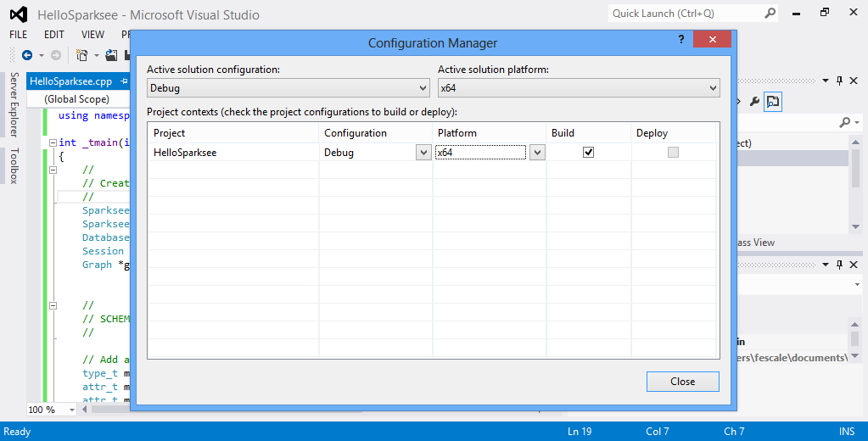The image size is (868, 441).
Task: Click the Configuration column header
Action: (375, 133)
